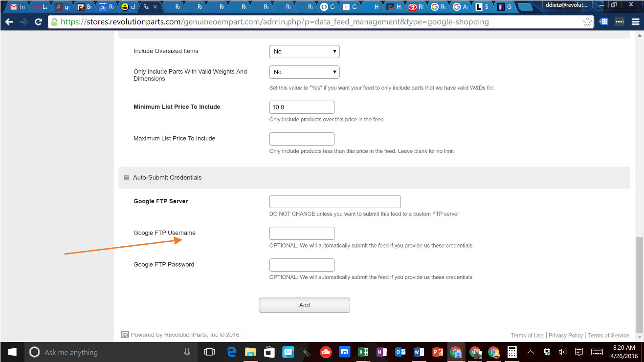The height and width of the screenshot is (362, 644).
Task: Focus the Minimum List Price field
Action: [x=302, y=107]
